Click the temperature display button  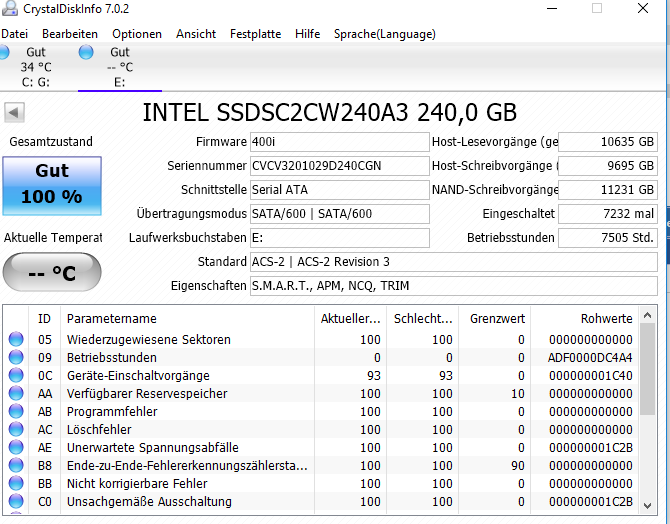tap(52, 273)
